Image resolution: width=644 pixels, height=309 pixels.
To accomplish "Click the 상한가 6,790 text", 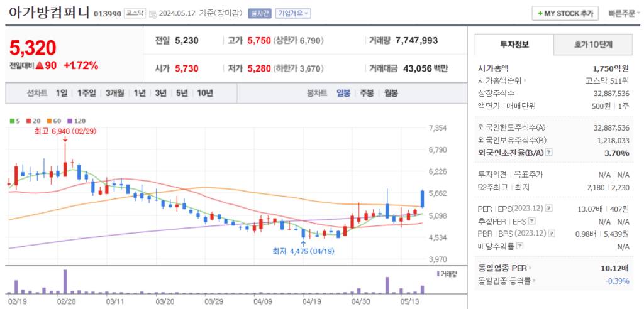I will [300, 41].
